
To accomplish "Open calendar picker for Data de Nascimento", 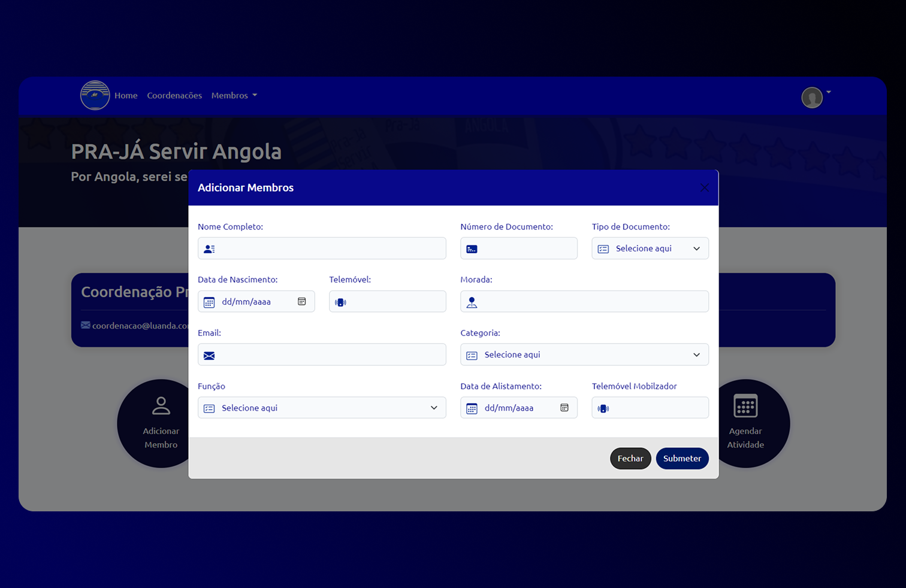I will click(x=302, y=302).
